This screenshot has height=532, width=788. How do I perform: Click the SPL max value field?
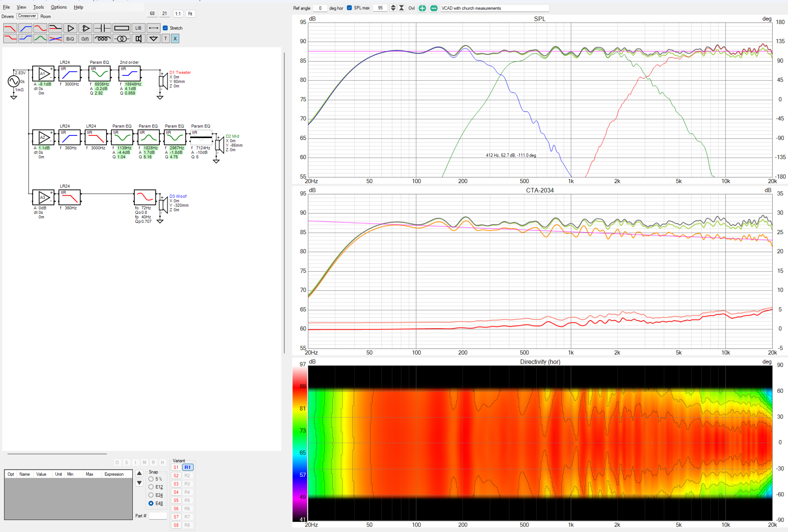click(x=380, y=8)
